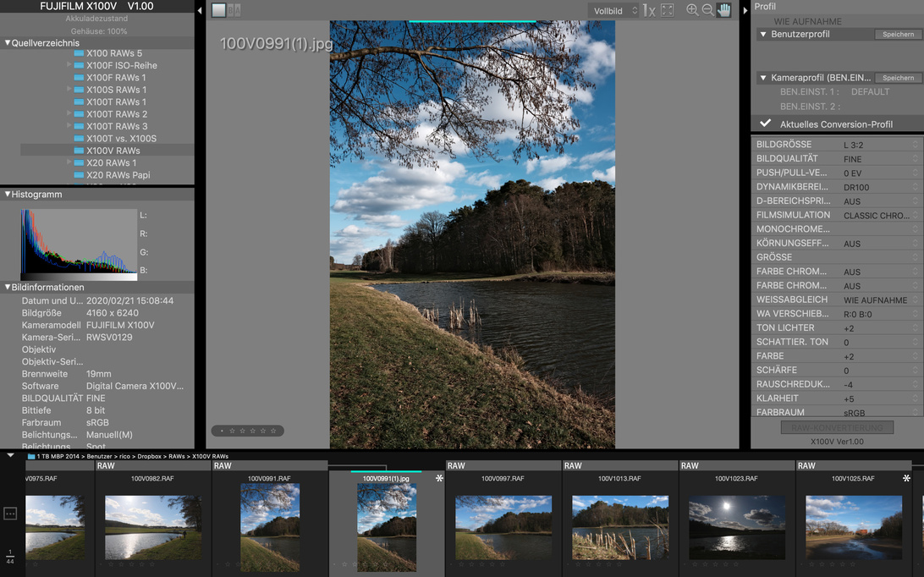Collapse the Histogramm section

pos(8,195)
